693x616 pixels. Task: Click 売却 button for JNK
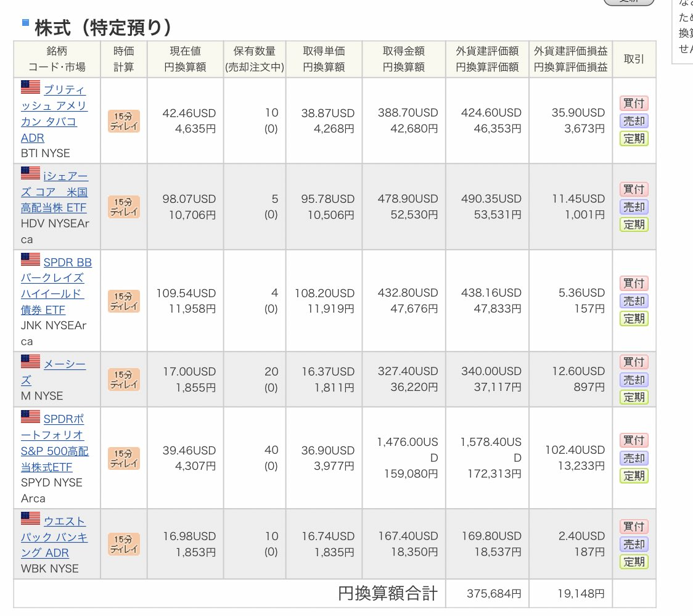pyautogui.click(x=634, y=302)
